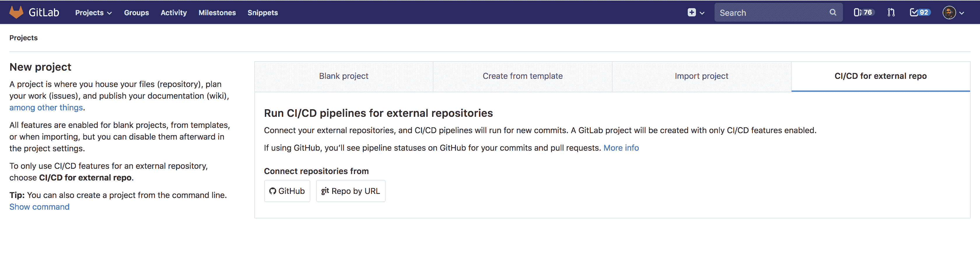Viewport: 980px width, 264px height.
Task: Focus the Search input field
Action: click(772, 13)
